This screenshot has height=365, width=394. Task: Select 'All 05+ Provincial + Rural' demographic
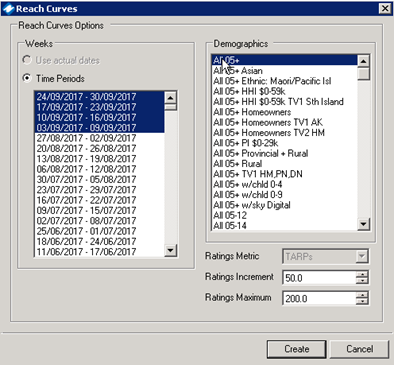coord(284,153)
